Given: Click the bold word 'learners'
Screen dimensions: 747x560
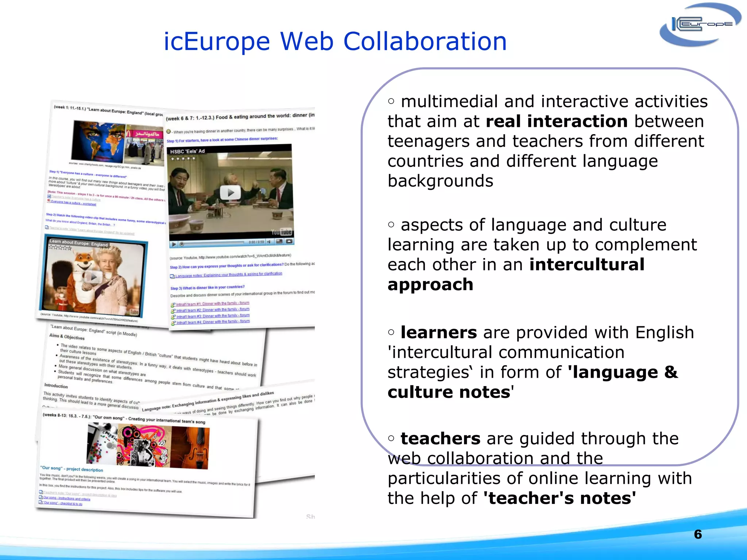Looking at the screenshot, I should (439, 332).
